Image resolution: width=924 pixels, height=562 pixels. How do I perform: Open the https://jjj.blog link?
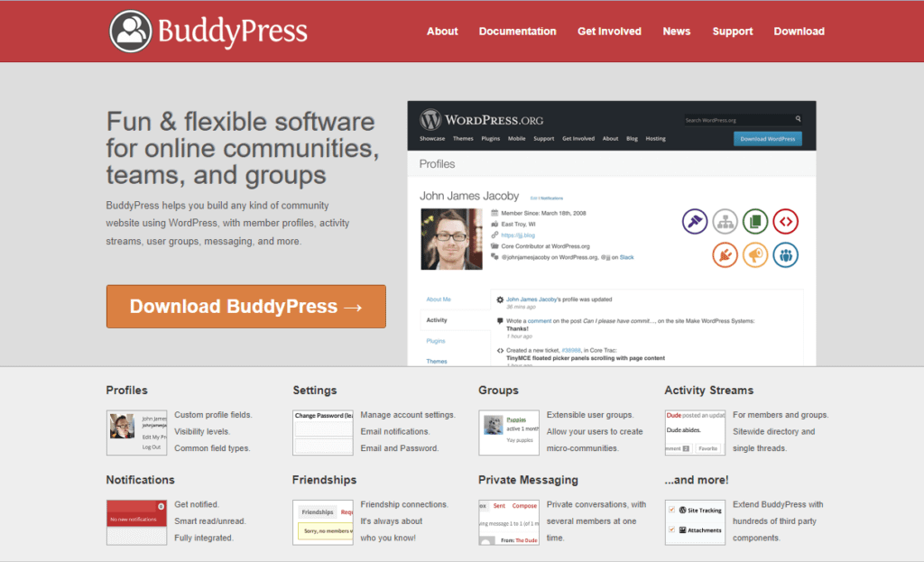518,235
